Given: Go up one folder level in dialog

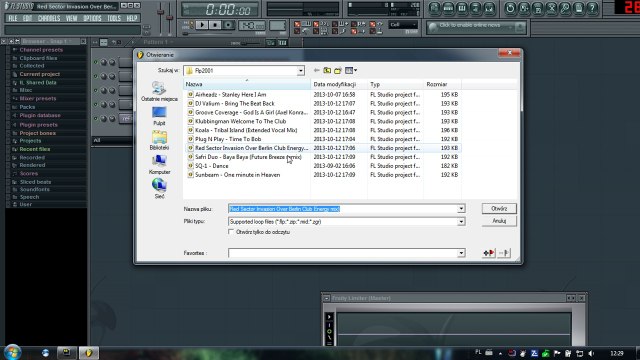Looking at the screenshot, I should [x=327, y=71].
